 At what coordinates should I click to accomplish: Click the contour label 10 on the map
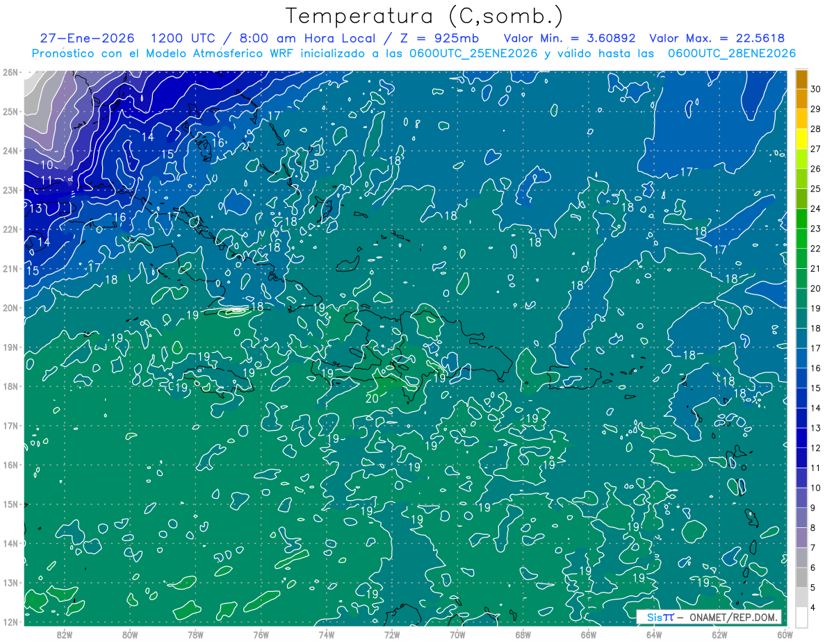point(47,165)
